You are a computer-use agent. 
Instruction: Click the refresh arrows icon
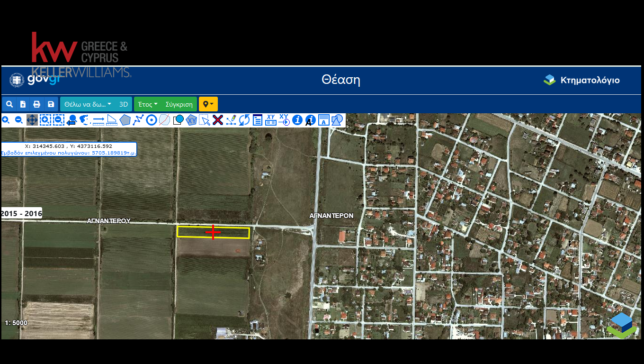click(x=244, y=120)
